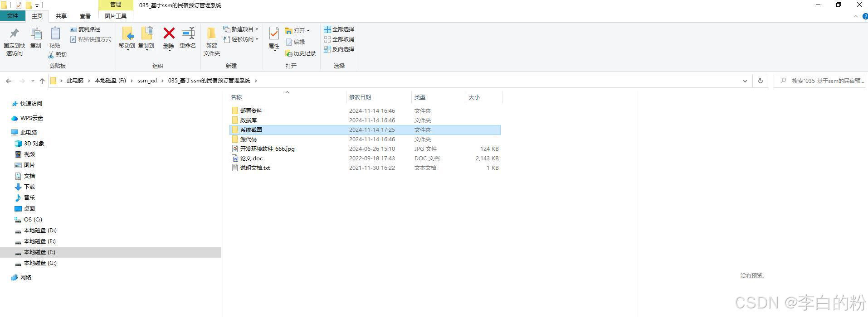Open Properties of selected item

[274, 38]
